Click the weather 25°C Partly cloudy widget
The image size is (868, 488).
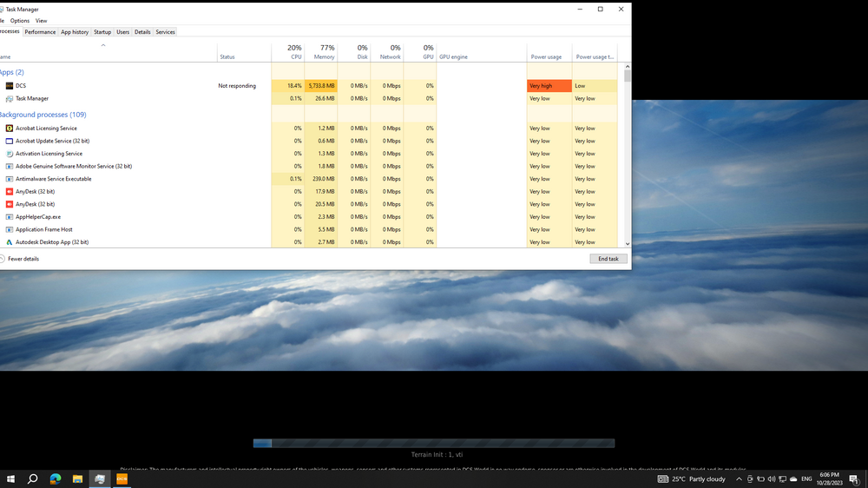point(692,479)
